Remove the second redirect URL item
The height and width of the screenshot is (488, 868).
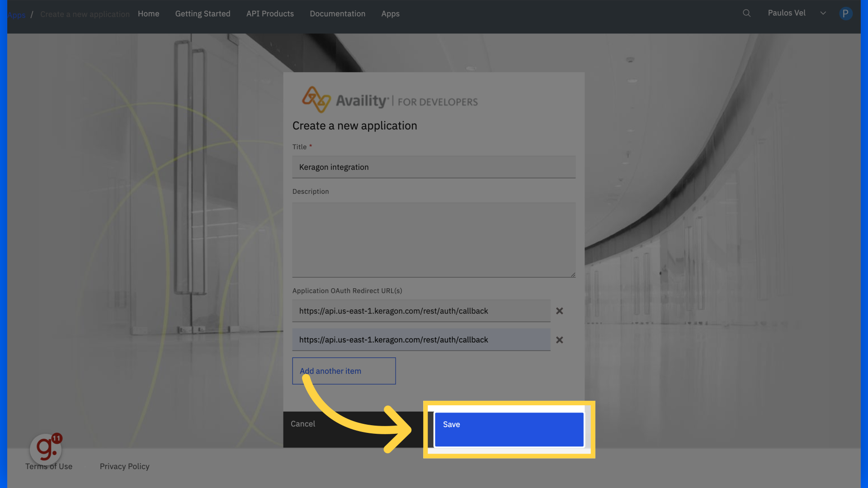(x=559, y=340)
